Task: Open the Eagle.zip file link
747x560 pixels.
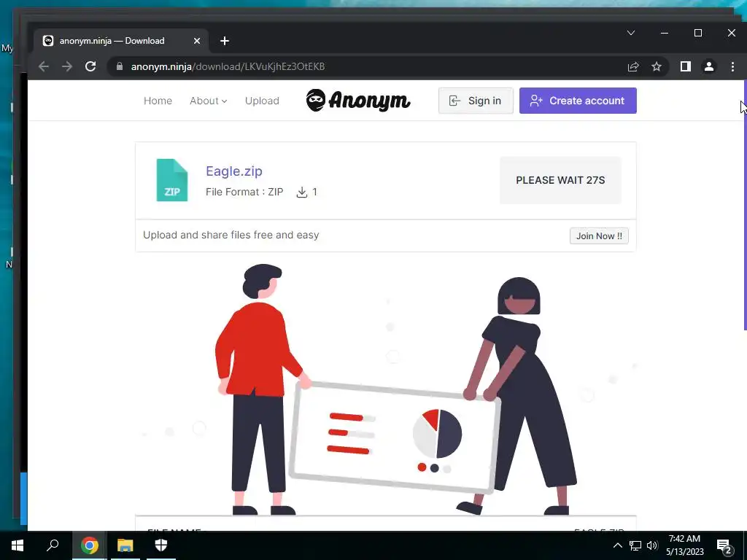Action: coord(234,171)
